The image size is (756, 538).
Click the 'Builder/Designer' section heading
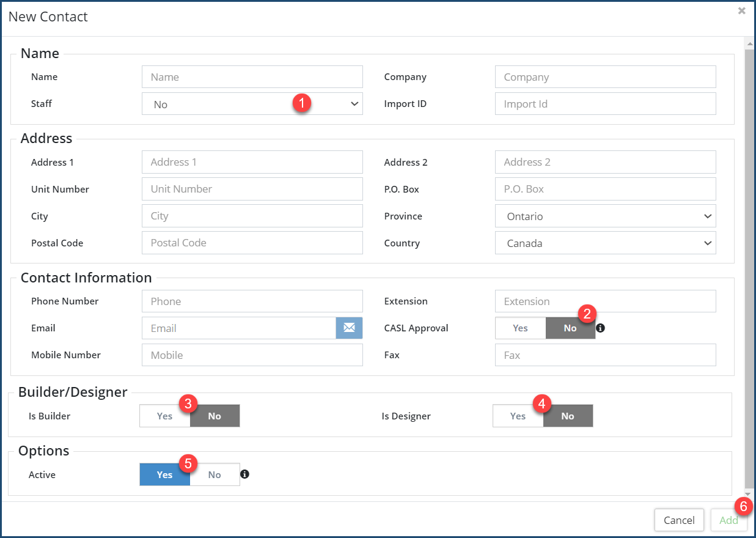(73, 392)
